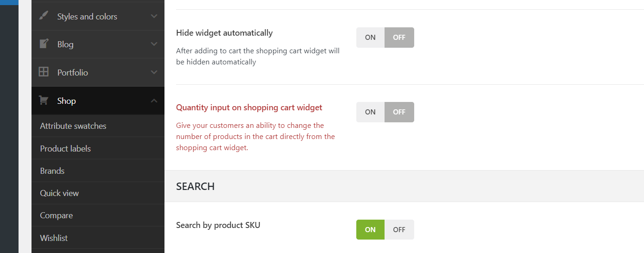
Task: Open Product labels settings
Action: (65, 149)
